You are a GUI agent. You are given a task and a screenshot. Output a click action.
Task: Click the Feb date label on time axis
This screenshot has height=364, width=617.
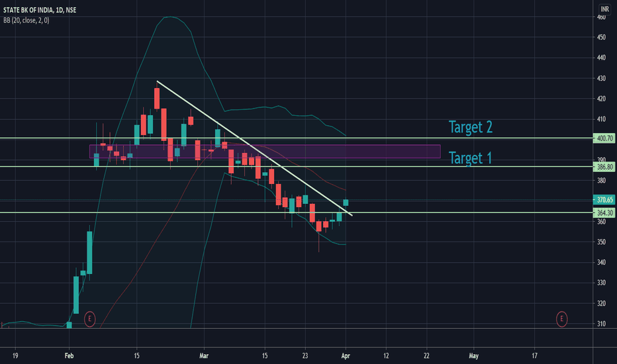point(69,356)
